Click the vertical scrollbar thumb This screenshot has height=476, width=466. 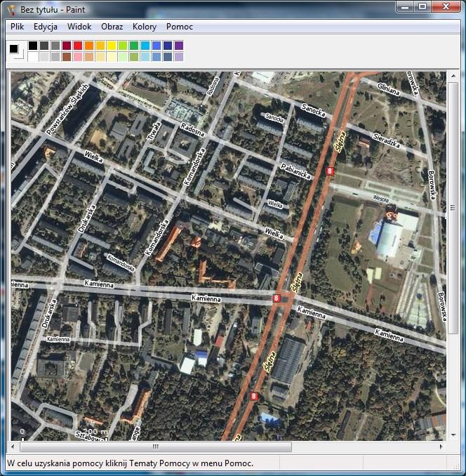pos(453,208)
